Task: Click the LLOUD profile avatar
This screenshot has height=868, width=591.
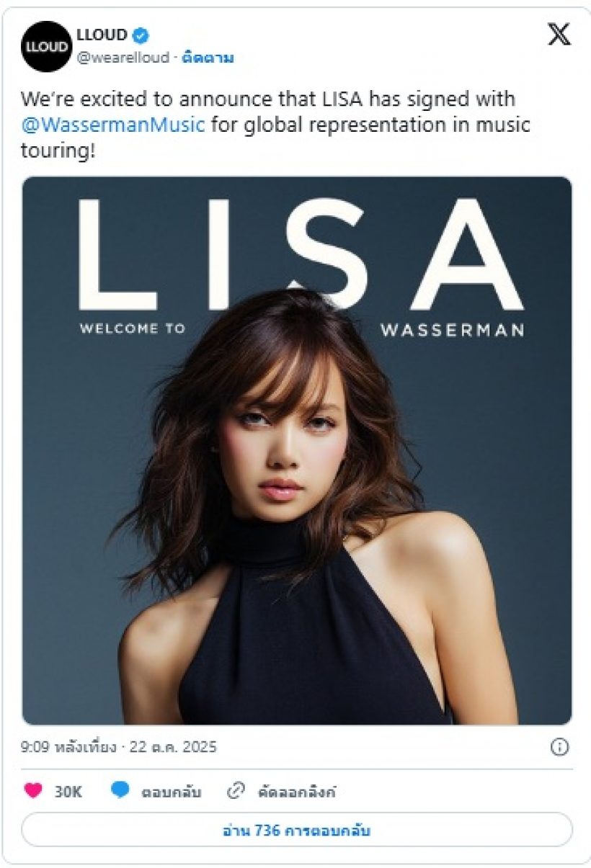Action: (46, 47)
